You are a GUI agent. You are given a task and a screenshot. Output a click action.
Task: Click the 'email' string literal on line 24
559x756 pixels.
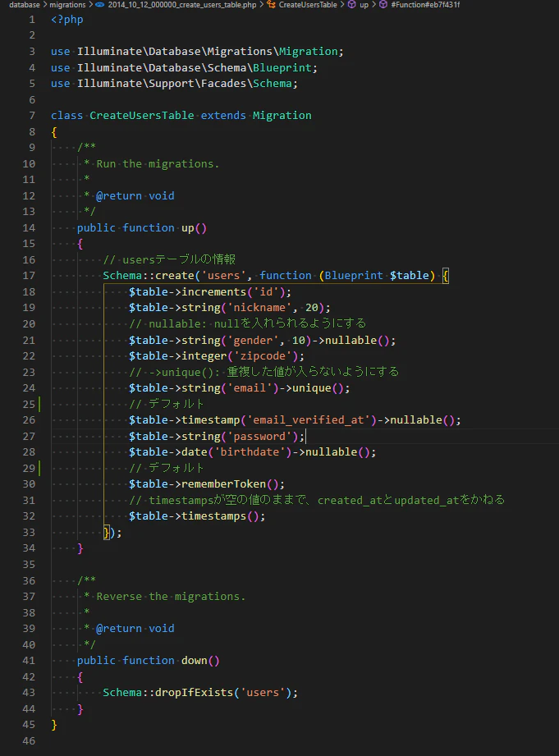250,388
